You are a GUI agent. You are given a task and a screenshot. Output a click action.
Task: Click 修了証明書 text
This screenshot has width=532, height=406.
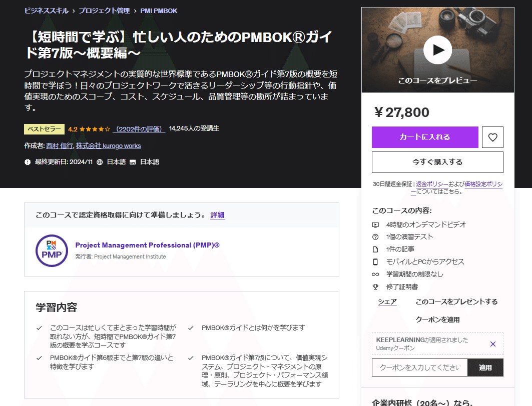pos(402,286)
